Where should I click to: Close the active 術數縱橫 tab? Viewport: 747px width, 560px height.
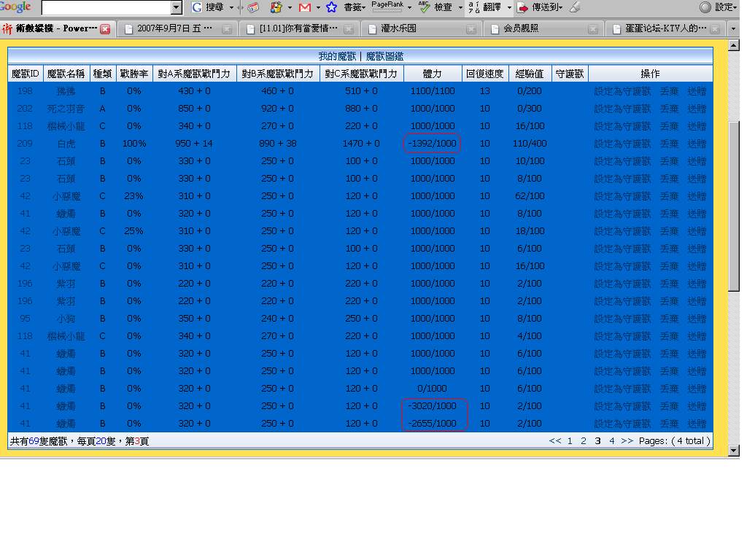(105, 29)
